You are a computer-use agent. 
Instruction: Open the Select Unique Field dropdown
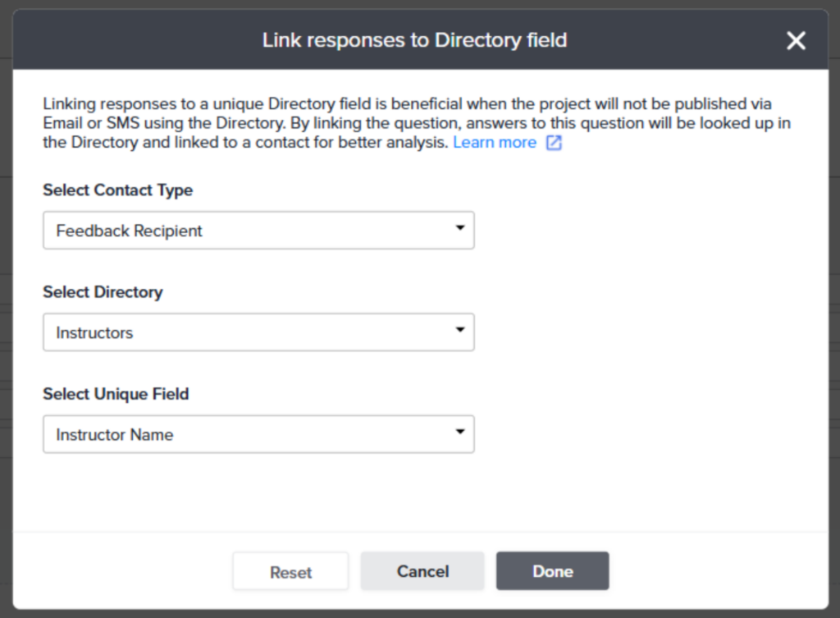coord(258,434)
